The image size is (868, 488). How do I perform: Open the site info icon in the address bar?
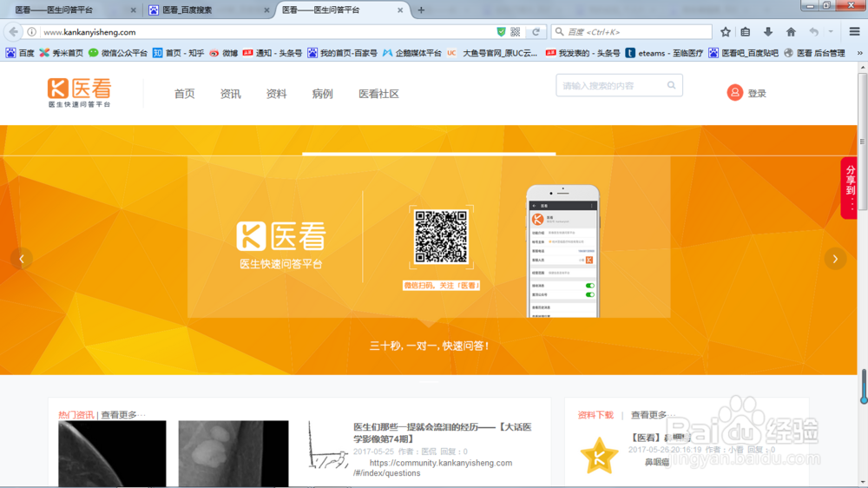pyautogui.click(x=32, y=32)
